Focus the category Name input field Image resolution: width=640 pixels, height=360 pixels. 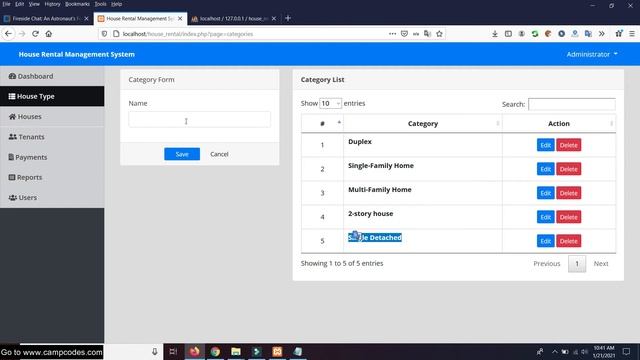(200, 120)
